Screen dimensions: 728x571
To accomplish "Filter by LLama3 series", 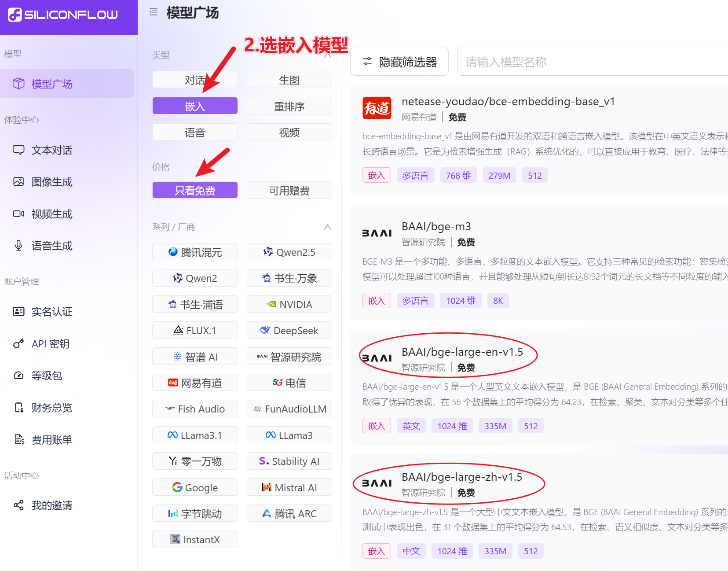I will [289, 435].
